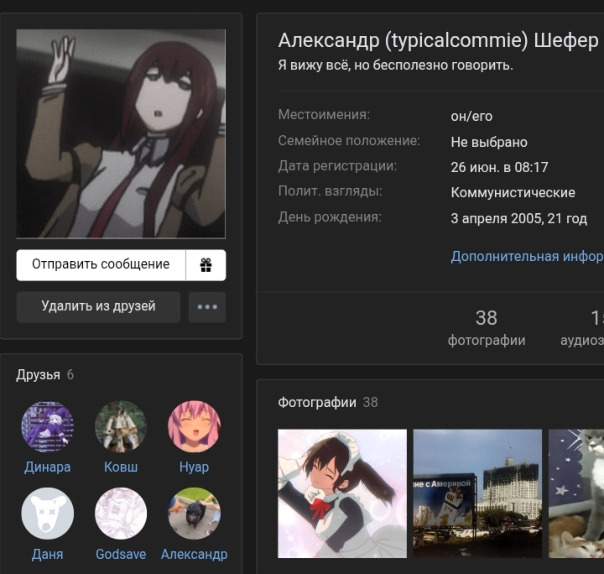The width and height of the screenshot is (604, 574).
Task: Click the Отправить сообщение button
Action: click(x=101, y=265)
